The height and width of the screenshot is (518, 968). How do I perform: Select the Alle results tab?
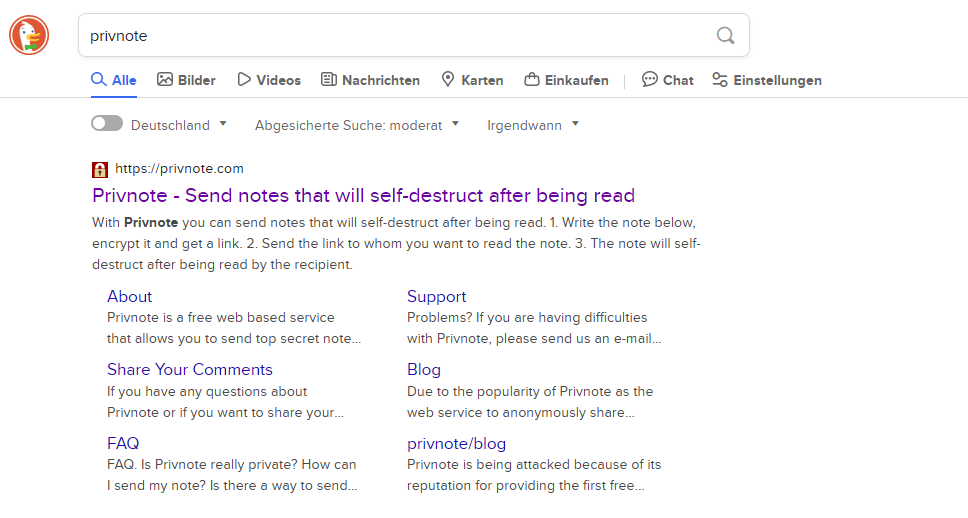(x=114, y=80)
